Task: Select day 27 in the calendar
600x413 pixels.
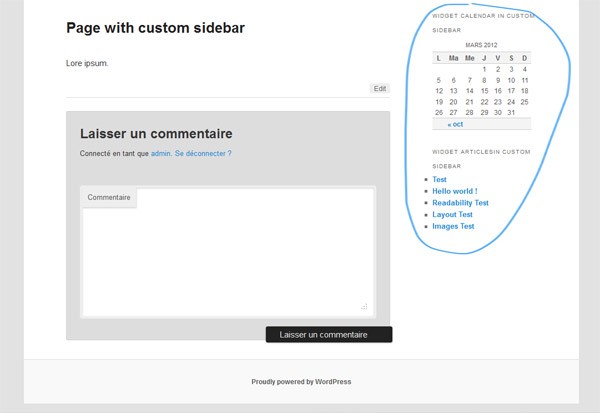Action: (453, 113)
